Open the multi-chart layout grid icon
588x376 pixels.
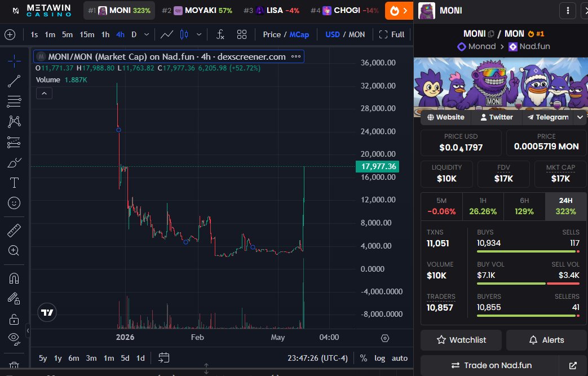click(x=242, y=34)
